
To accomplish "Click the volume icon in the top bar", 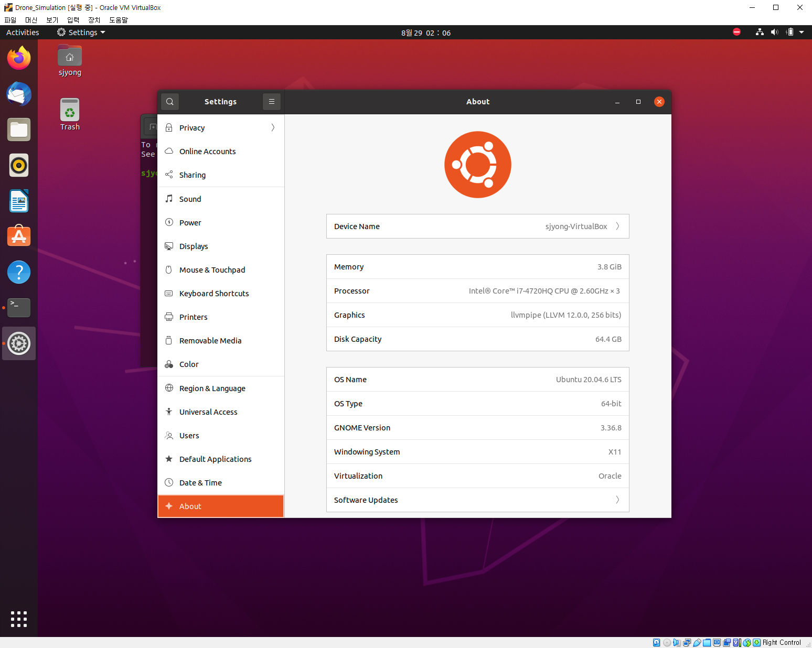I will [x=775, y=32].
